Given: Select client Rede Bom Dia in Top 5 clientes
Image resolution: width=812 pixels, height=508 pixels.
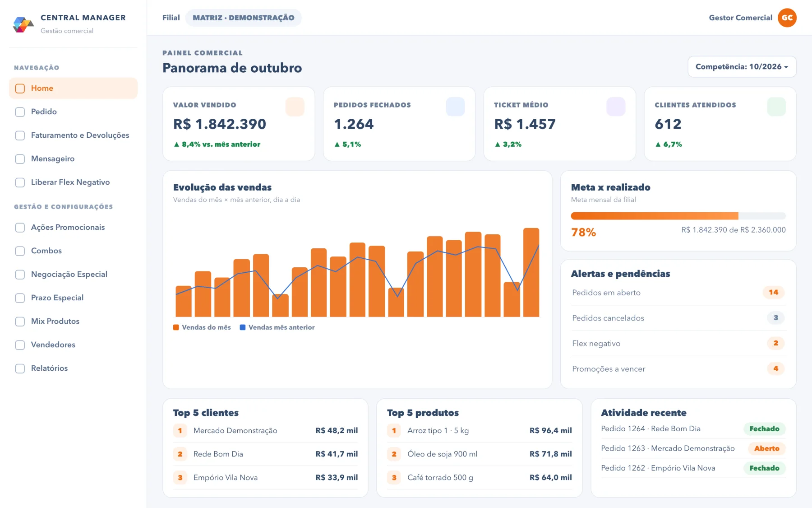Looking at the screenshot, I should pyautogui.click(x=265, y=454).
